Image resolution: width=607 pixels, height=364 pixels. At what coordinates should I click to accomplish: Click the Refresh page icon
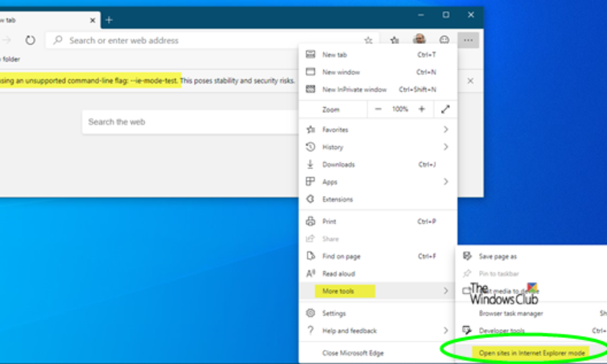click(30, 40)
